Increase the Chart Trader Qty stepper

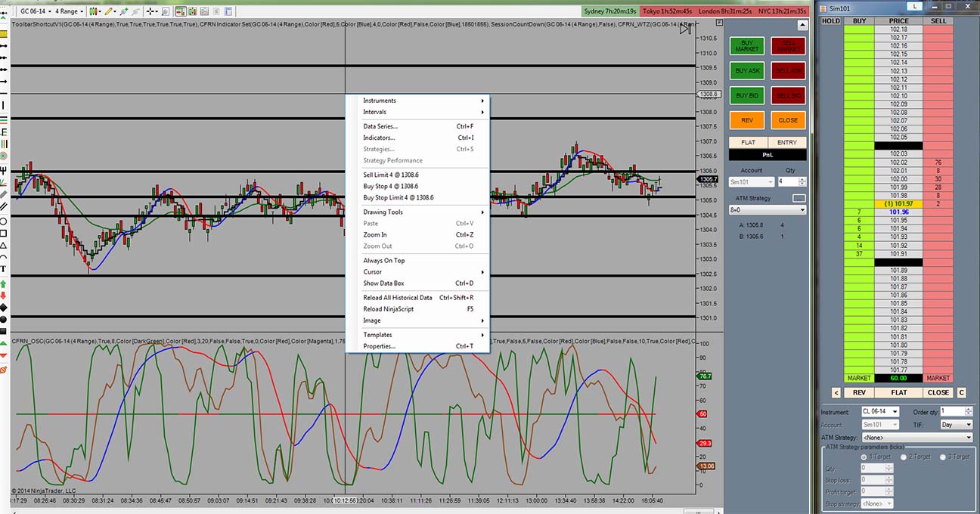point(802,179)
